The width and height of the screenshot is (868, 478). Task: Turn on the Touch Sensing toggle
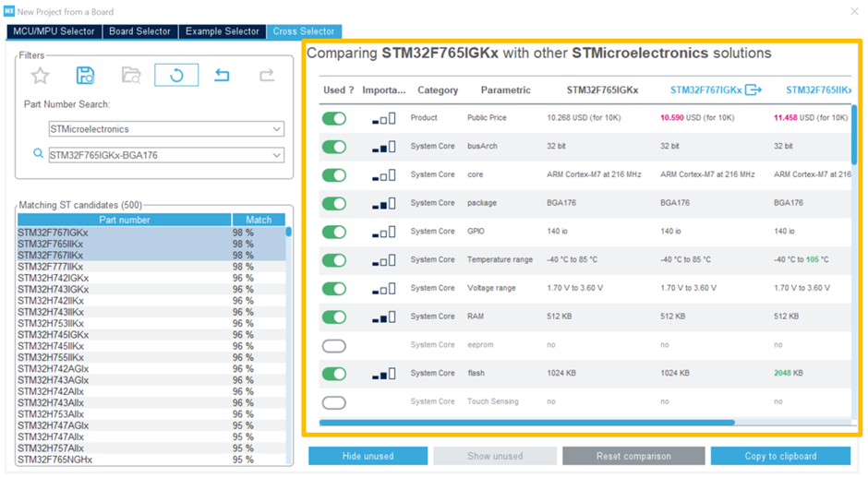(334, 402)
